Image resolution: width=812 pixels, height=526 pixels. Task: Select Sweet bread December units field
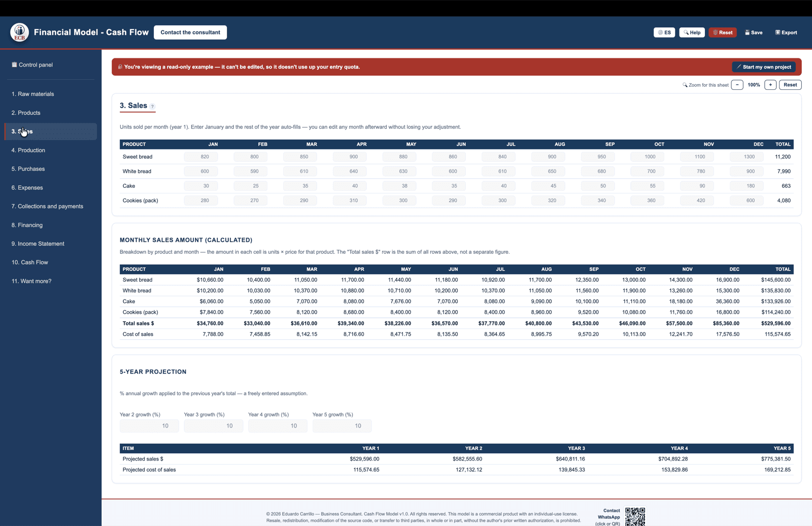[x=747, y=157]
